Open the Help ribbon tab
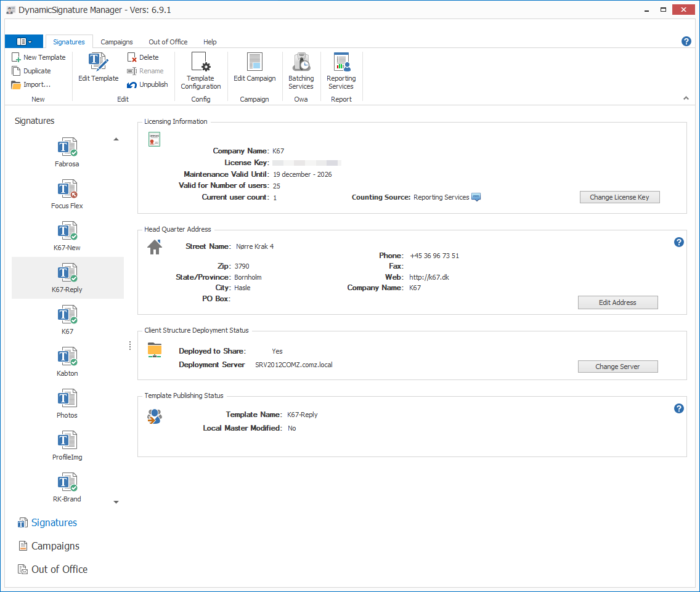This screenshot has width=700, height=592. (x=210, y=41)
